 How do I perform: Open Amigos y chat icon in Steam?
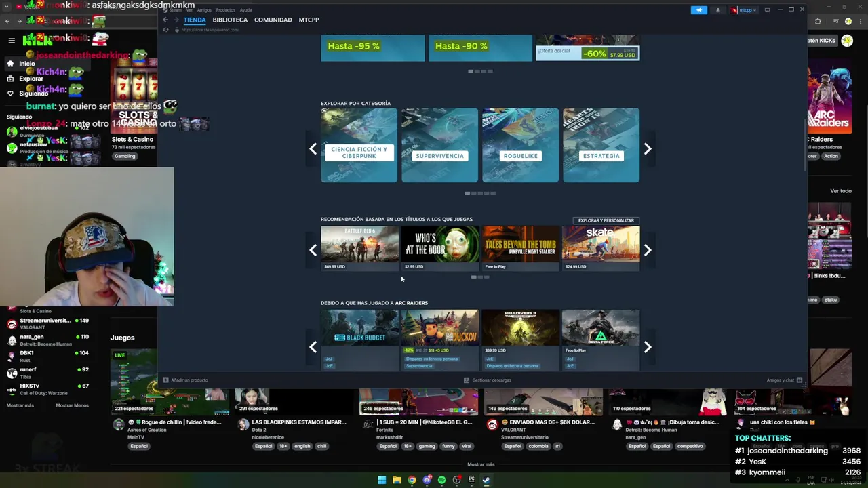(800, 380)
